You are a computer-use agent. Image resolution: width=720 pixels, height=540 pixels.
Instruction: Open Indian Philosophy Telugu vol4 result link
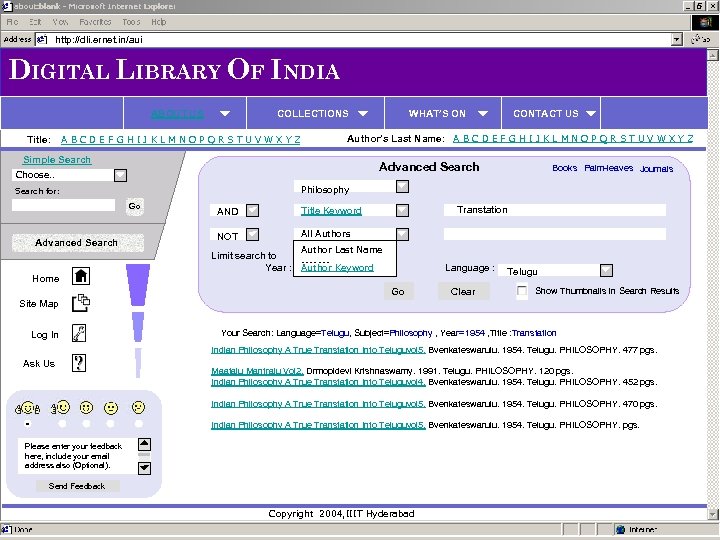[x=318, y=382]
